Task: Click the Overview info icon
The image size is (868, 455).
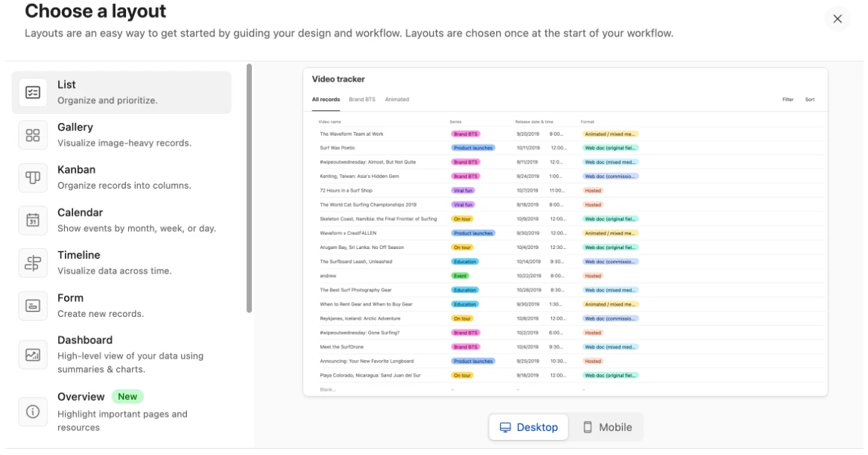Action: 32,412
